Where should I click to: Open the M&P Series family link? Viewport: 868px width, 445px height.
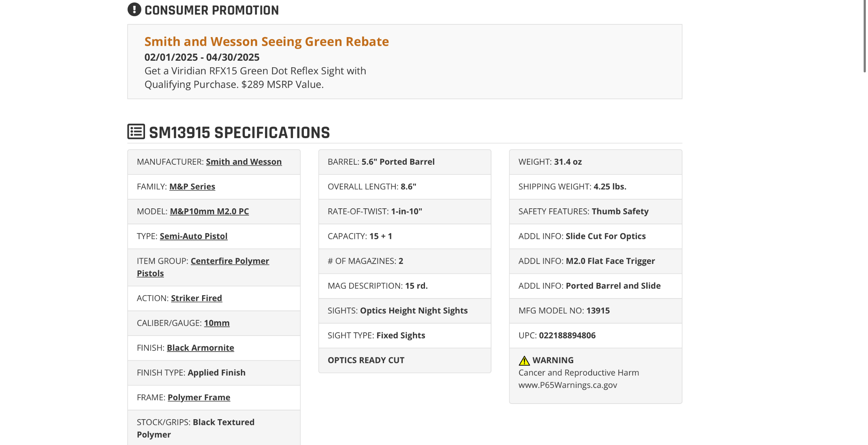[192, 187]
